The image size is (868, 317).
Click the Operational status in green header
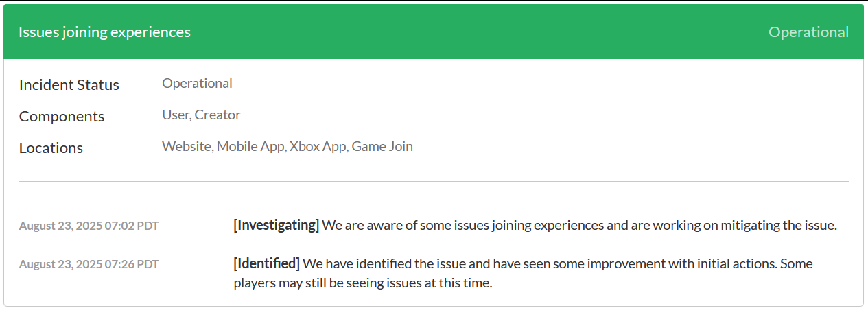[x=808, y=32]
